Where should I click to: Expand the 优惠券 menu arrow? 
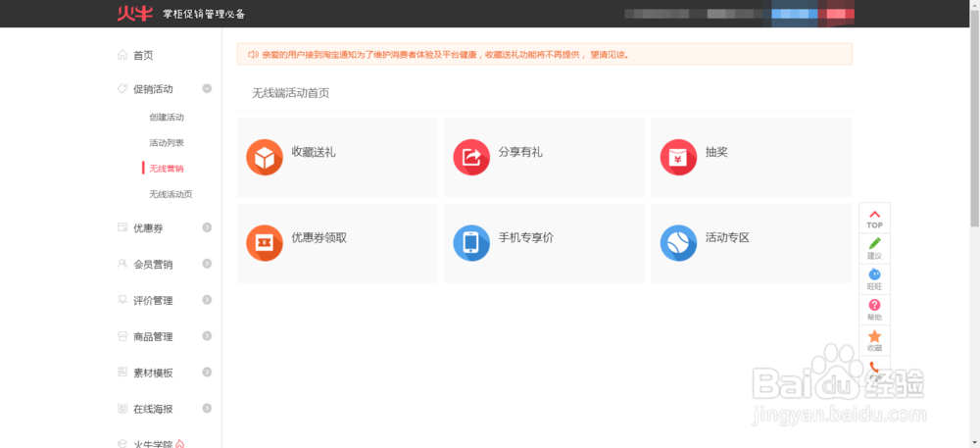207,228
